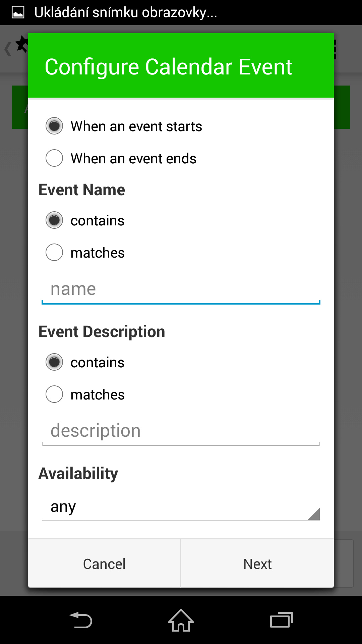Tap the Next button
362x644 pixels.
coord(257,563)
